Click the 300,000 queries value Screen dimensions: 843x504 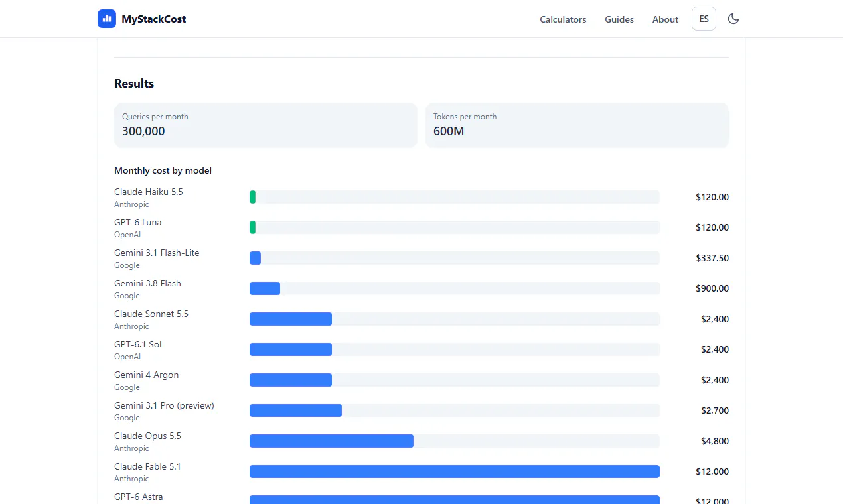point(143,131)
